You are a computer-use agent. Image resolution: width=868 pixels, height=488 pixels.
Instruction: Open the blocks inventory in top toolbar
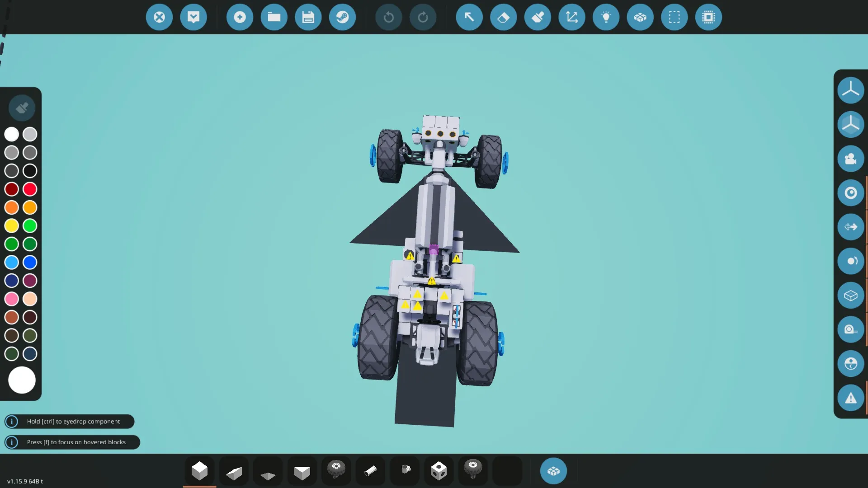click(x=640, y=17)
